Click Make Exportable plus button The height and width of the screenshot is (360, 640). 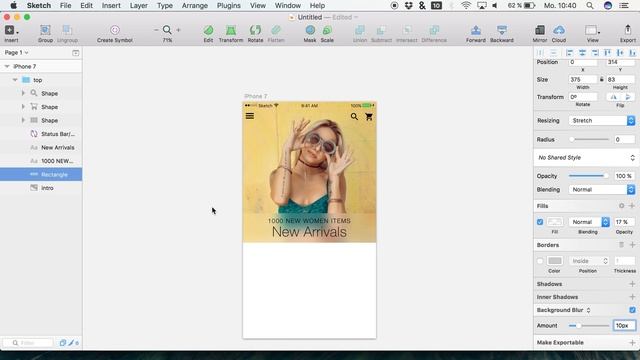pos(632,342)
